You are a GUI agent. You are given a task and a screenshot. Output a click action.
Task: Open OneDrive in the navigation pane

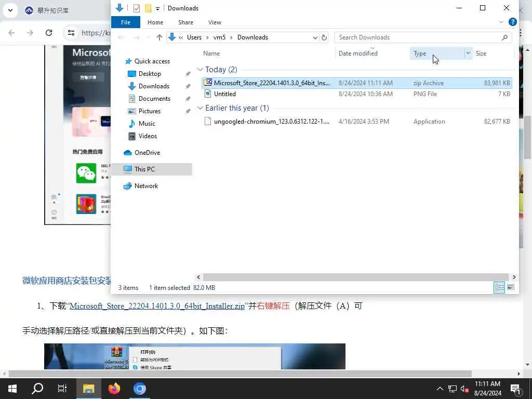[147, 153]
